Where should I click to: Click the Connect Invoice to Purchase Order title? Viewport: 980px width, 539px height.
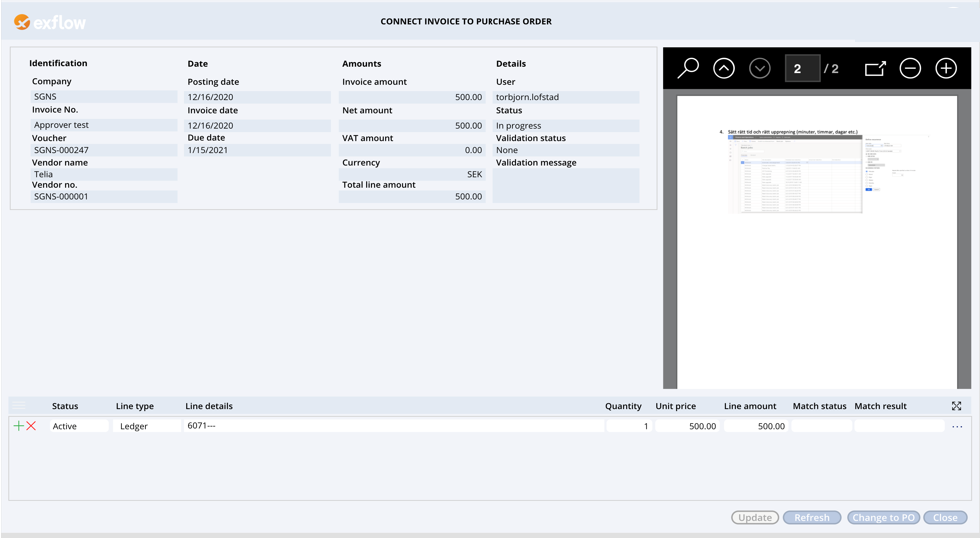pyautogui.click(x=467, y=21)
